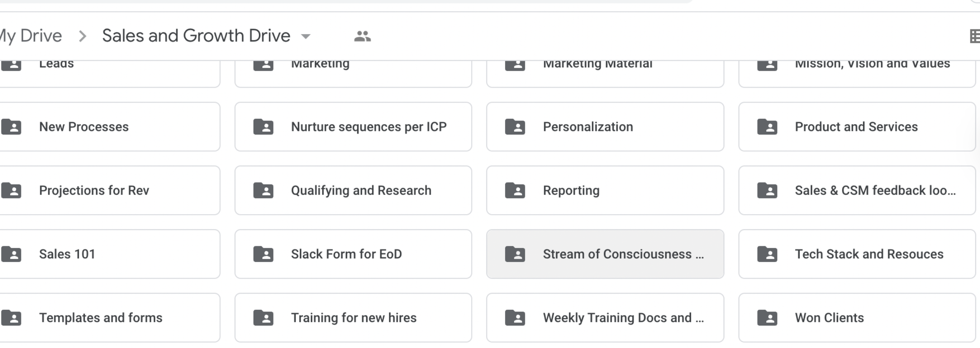Open the Sales and Growth Drive breadcrumb title
The image size is (980, 348).
pyautogui.click(x=196, y=36)
